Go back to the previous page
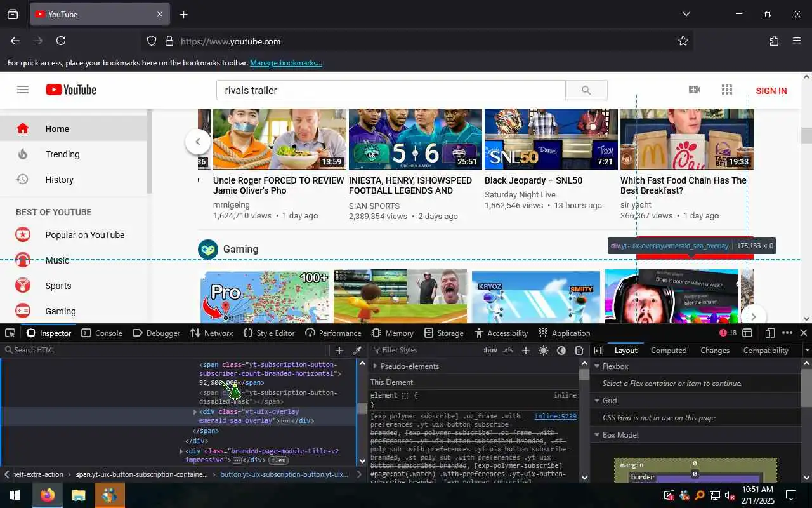The width and height of the screenshot is (812, 508). click(15, 41)
